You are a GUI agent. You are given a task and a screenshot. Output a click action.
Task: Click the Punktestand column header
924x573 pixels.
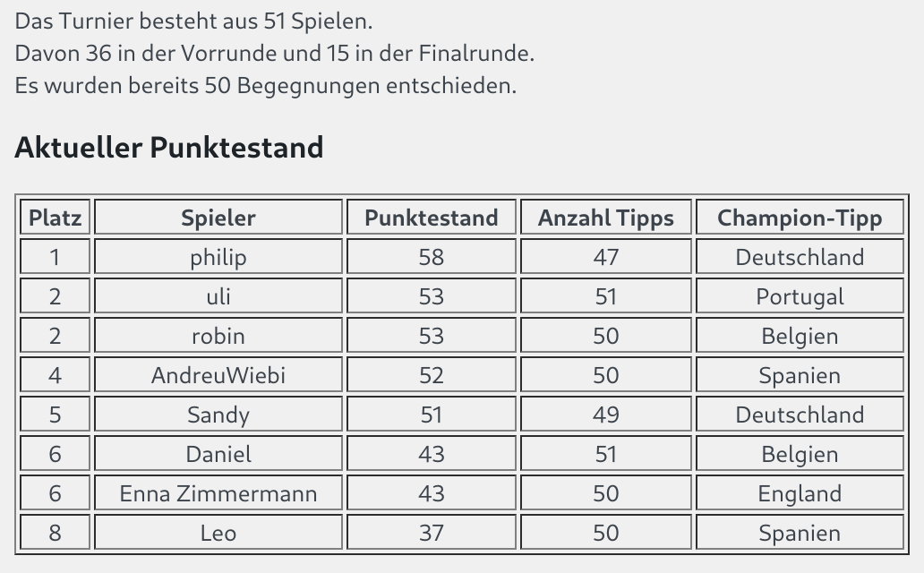coord(432,218)
